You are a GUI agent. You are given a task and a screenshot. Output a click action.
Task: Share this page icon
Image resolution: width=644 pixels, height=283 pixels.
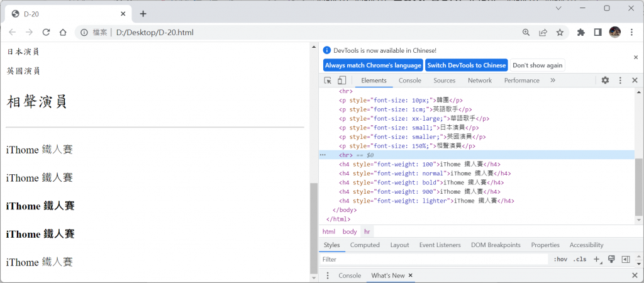(x=543, y=33)
